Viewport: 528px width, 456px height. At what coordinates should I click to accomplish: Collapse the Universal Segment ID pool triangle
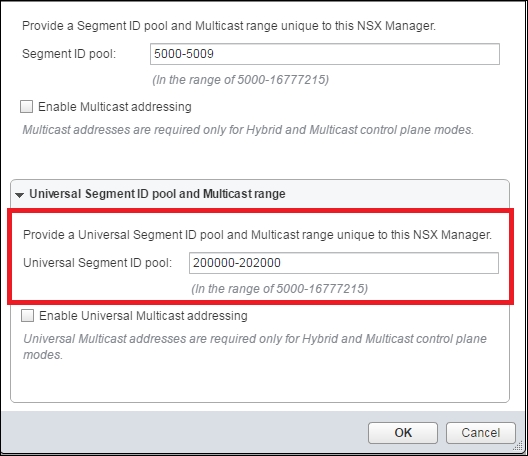coord(20,195)
